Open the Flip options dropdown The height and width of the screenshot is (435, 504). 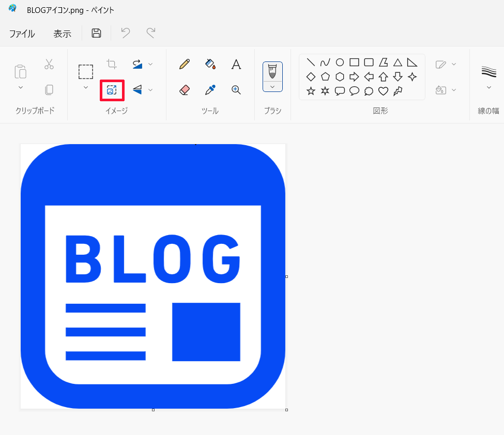150,90
